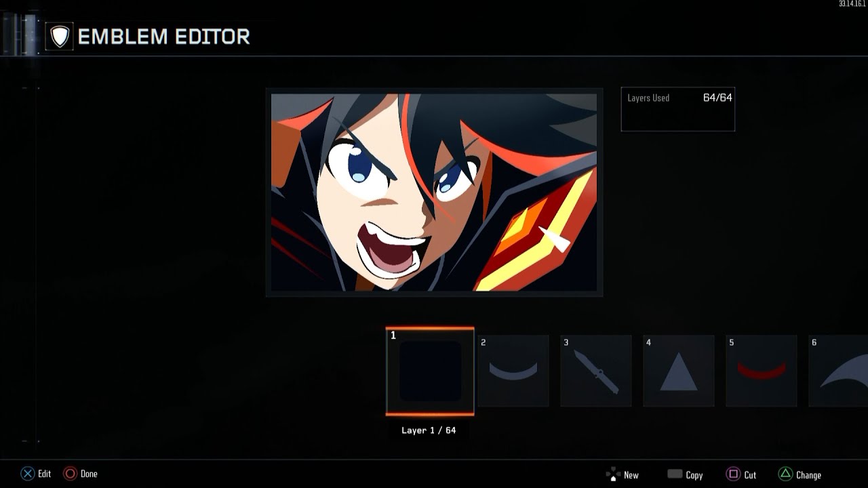Click the triangle button icon for Change
Screen dimensions: 868x488
coord(785,474)
